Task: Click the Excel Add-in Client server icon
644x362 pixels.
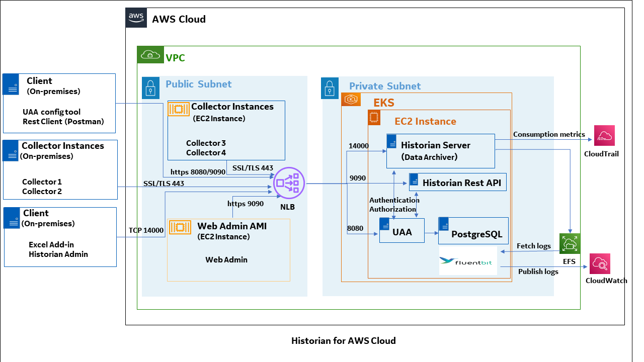Action: (11, 218)
